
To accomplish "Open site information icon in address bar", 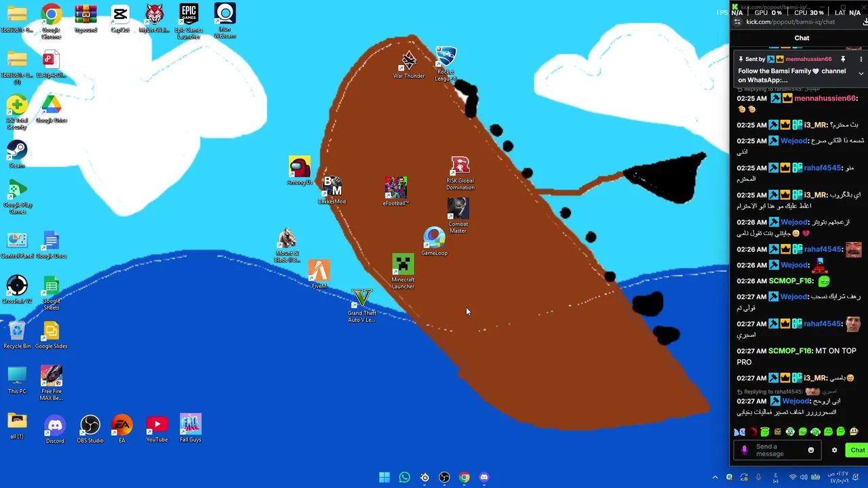I will (738, 22).
